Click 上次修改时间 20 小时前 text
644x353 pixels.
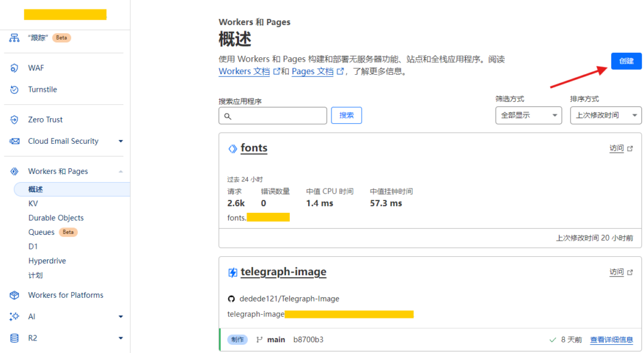click(594, 238)
